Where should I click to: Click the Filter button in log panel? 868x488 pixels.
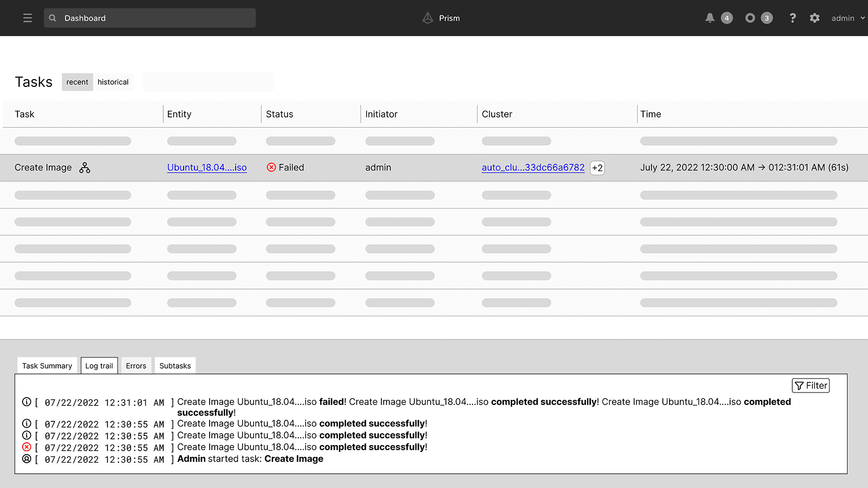(811, 386)
